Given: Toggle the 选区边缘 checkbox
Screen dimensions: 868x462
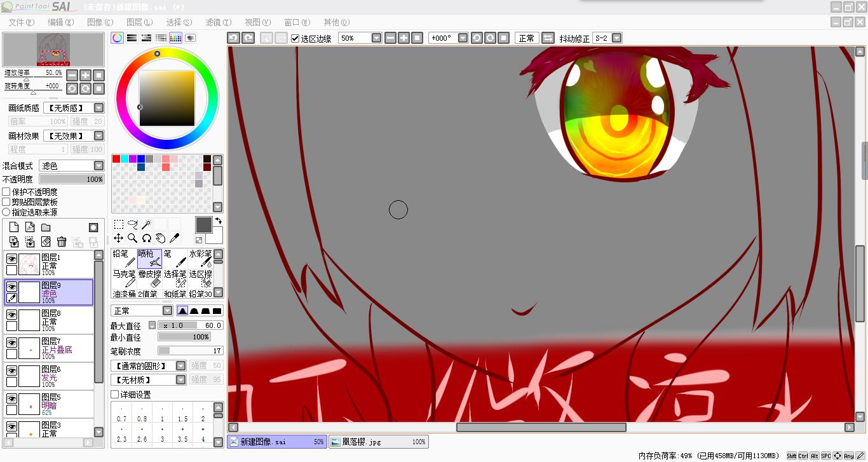Looking at the screenshot, I should click(x=295, y=38).
